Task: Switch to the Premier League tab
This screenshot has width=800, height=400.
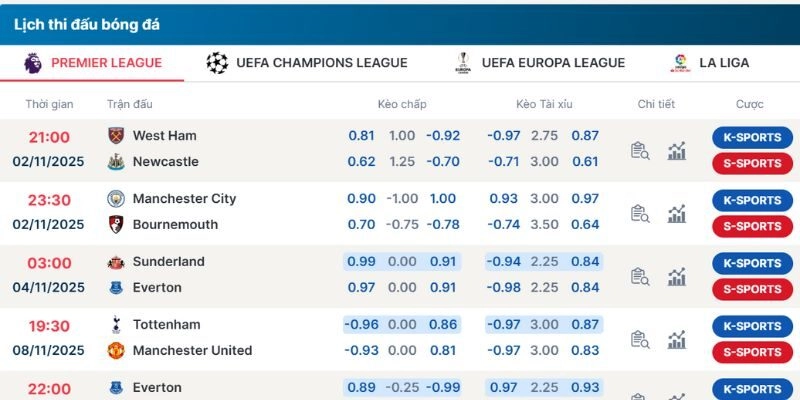Action: click(x=93, y=63)
